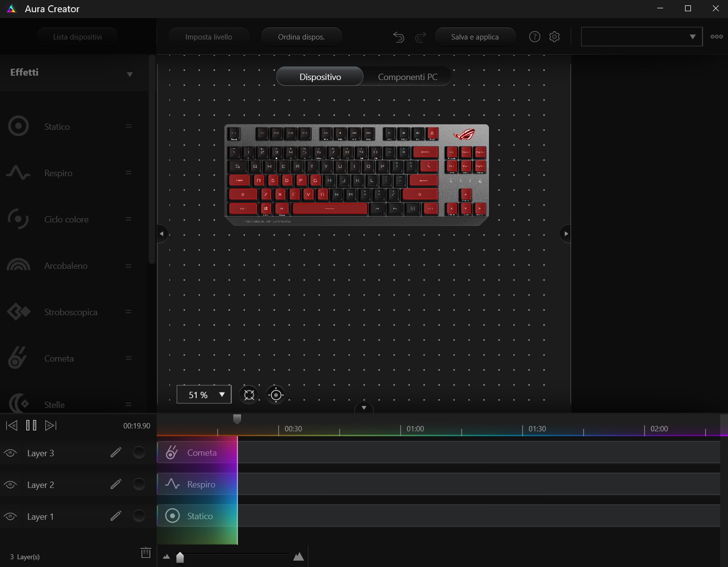The width and height of the screenshot is (728, 567).
Task: Open the empty profile dropdown
Action: pos(642,37)
